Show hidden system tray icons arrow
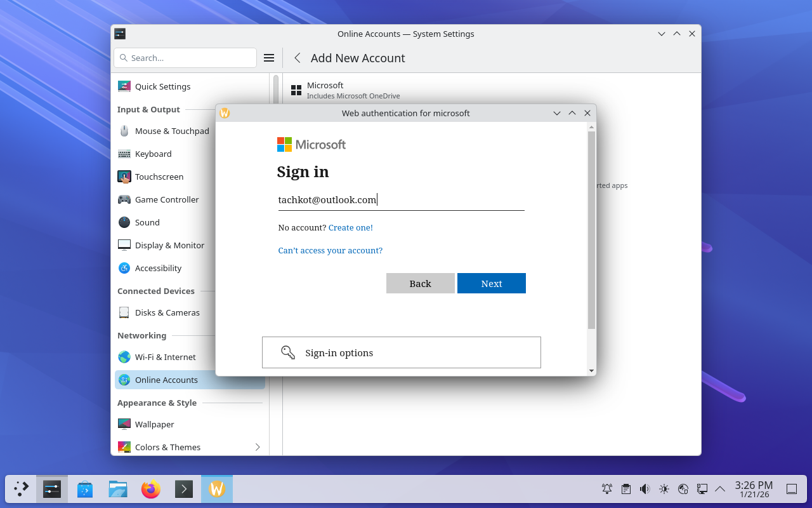 [720, 489]
